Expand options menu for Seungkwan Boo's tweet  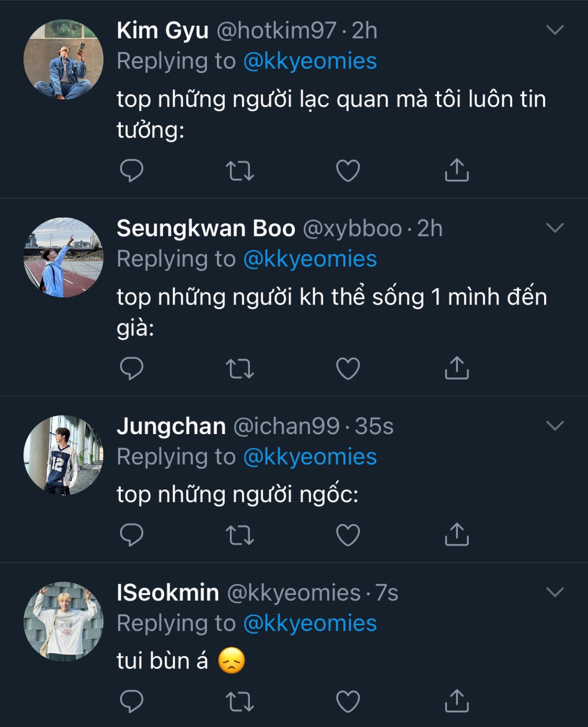pos(555,228)
